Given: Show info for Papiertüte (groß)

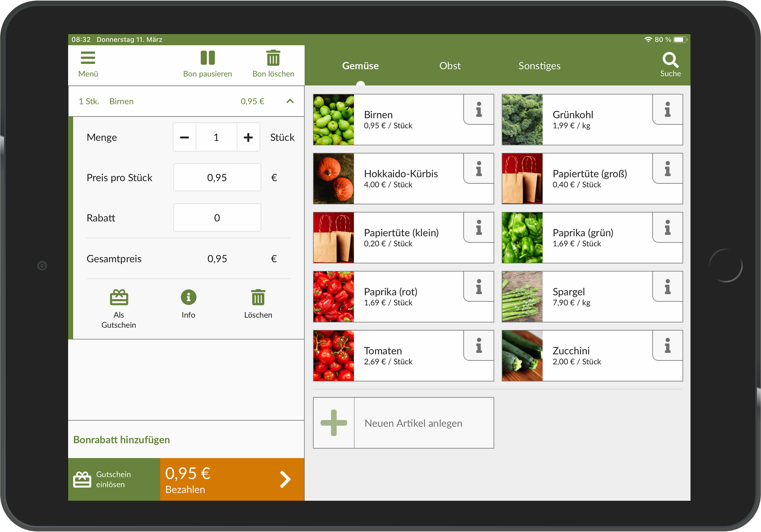Looking at the screenshot, I should coord(667,169).
